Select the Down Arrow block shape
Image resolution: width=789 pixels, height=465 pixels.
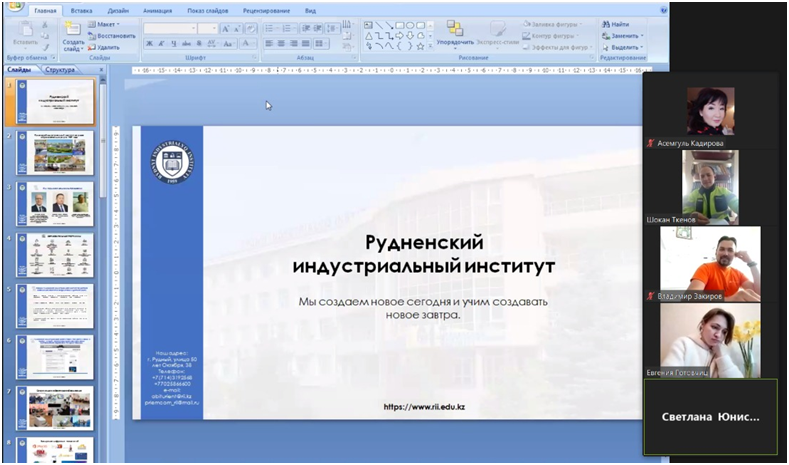pos(410,36)
